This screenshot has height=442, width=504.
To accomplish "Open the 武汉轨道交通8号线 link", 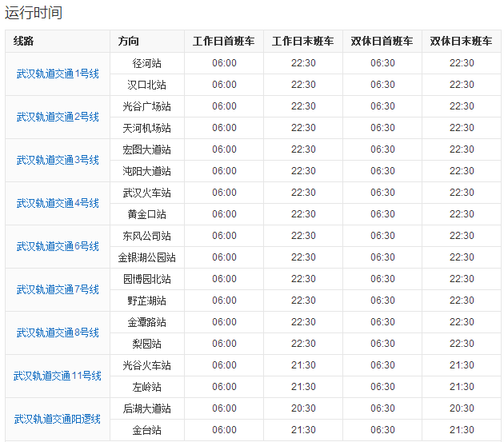I will 58,332.
